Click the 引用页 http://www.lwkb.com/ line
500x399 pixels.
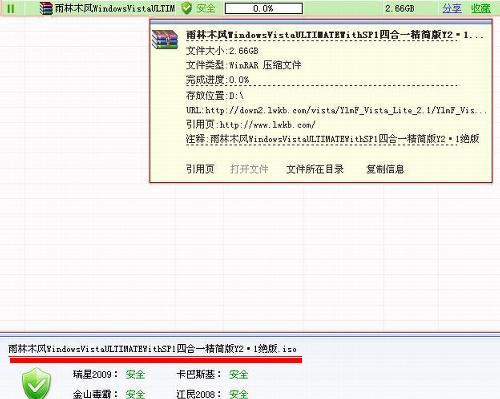click(251, 125)
